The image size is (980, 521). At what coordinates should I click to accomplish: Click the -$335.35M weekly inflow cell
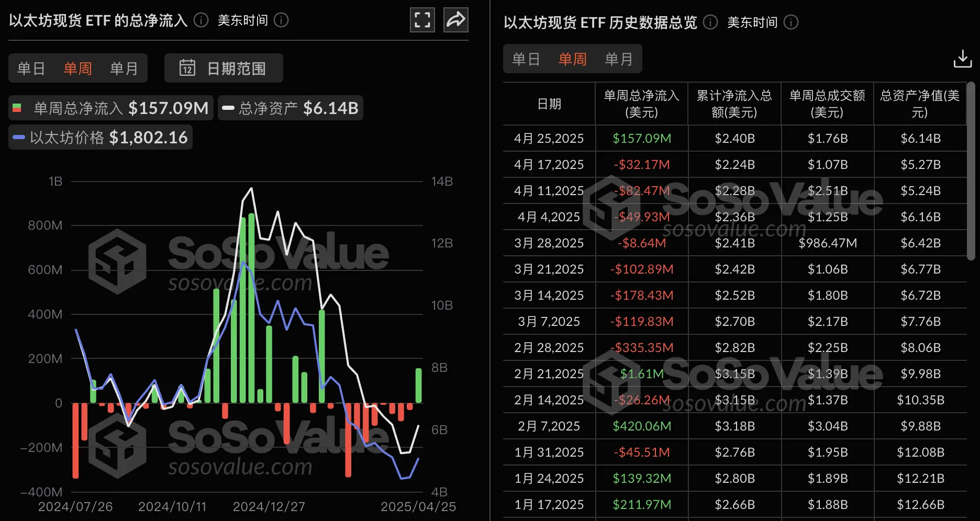point(642,348)
